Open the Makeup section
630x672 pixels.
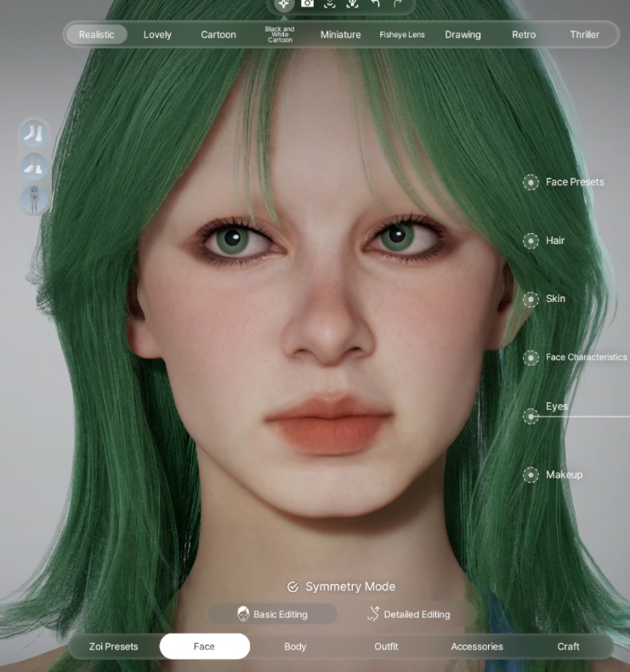click(x=531, y=475)
